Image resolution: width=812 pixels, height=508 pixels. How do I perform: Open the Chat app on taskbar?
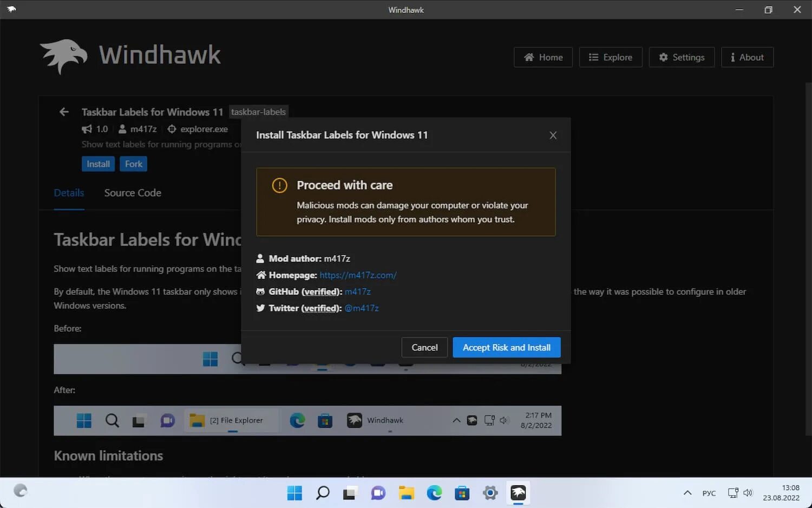(378, 493)
